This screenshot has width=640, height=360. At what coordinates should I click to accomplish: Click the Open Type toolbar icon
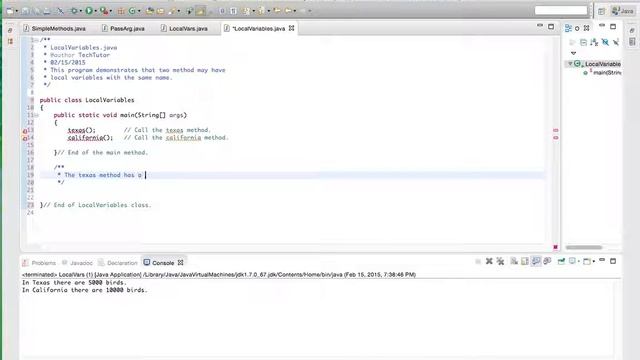tap(150, 11)
